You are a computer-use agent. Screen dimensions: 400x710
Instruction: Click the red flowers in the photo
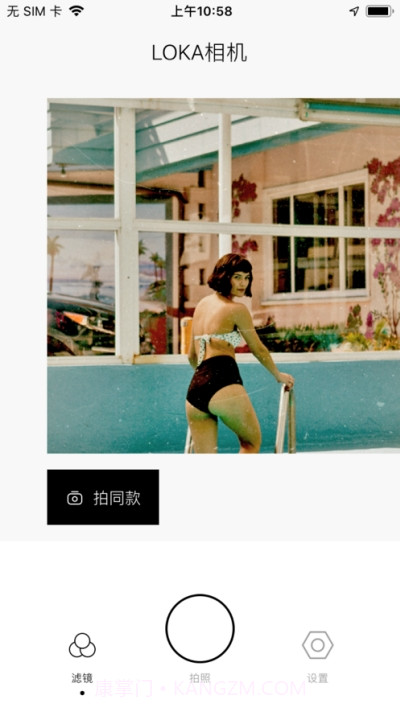point(384,192)
